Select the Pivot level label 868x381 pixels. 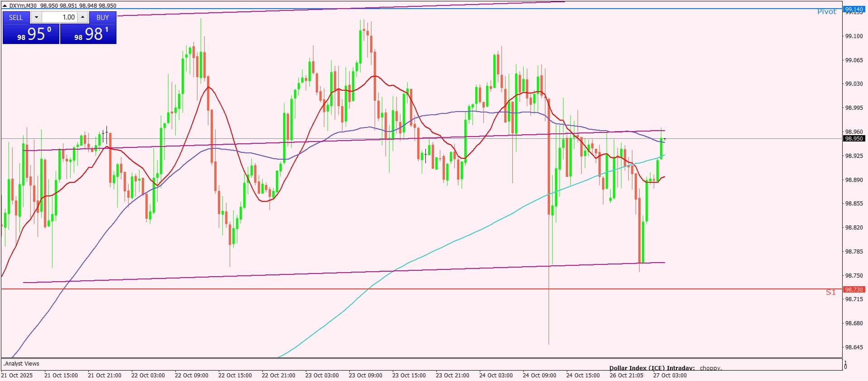(x=826, y=12)
